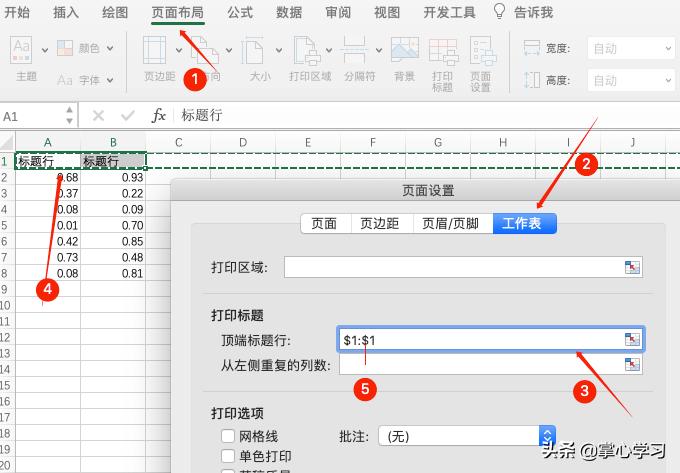Click the 顶端标题行 input field
The width and height of the screenshot is (680, 473).
pyautogui.click(x=490, y=339)
